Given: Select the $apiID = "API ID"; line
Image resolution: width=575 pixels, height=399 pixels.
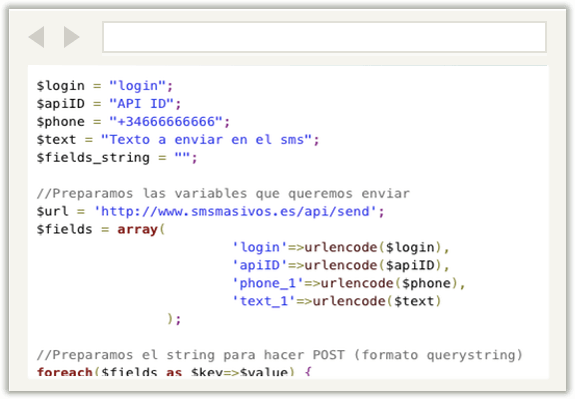Looking at the screenshot, I should [109, 104].
